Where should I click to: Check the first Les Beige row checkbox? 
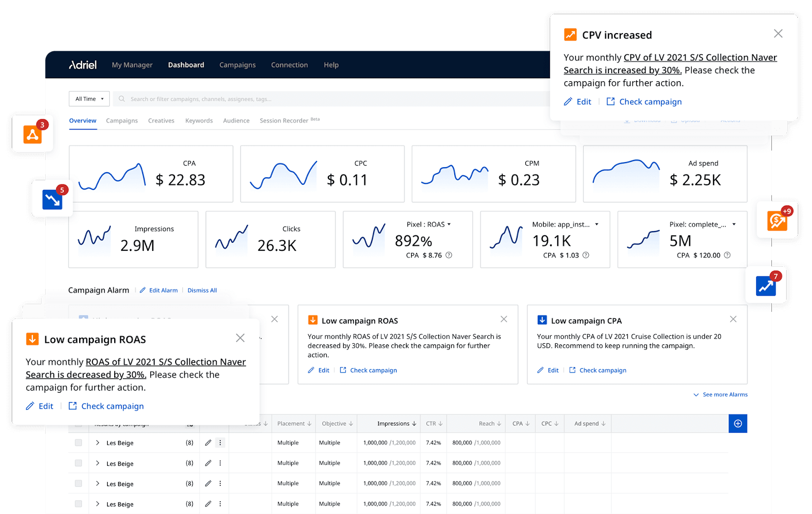(x=78, y=442)
